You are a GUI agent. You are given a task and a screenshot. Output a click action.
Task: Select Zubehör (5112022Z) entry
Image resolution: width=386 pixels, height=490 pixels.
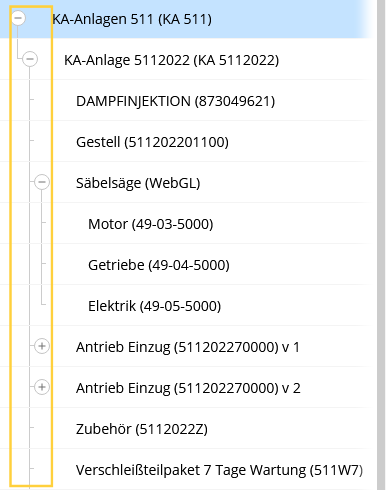[142, 429]
